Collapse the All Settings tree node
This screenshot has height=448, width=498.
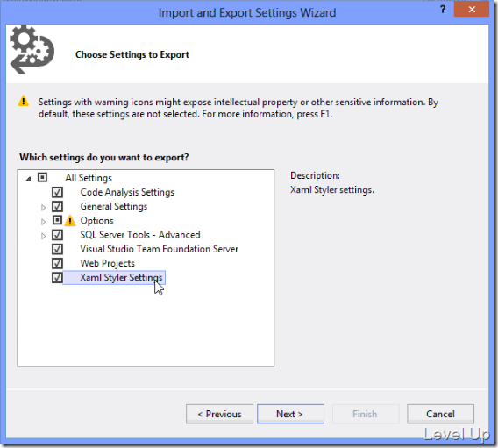(28, 179)
